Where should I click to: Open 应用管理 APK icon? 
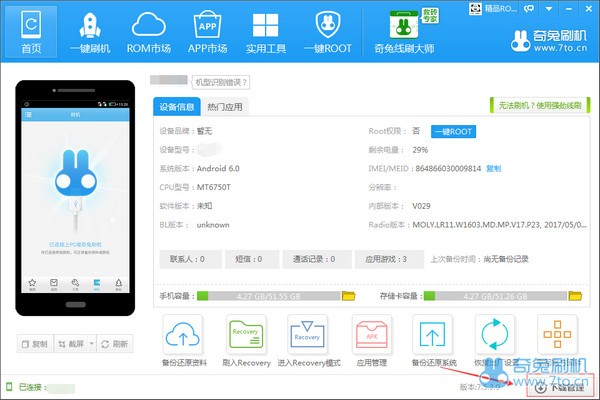pyautogui.click(x=373, y=333)
